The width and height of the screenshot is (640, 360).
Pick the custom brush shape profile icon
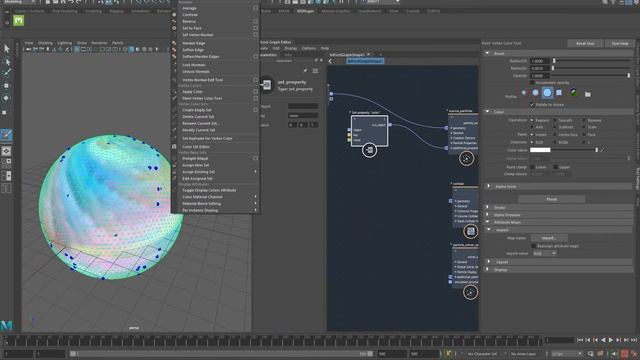pos(573,93)
